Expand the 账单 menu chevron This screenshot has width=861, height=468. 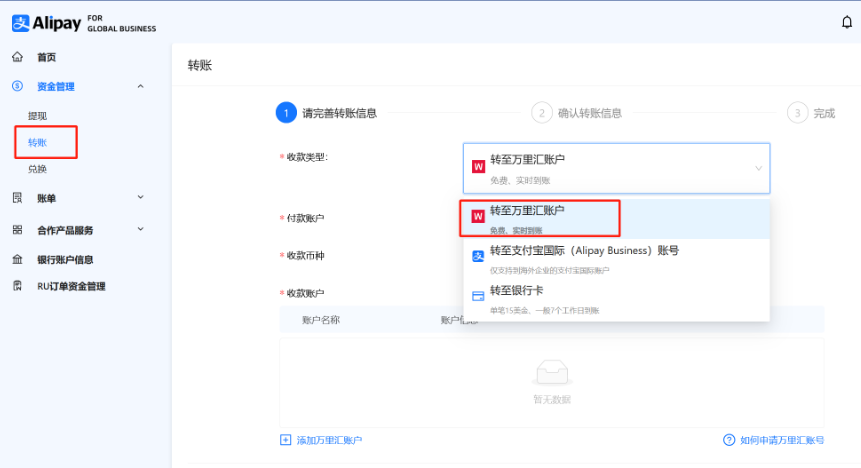pos(141,197)
